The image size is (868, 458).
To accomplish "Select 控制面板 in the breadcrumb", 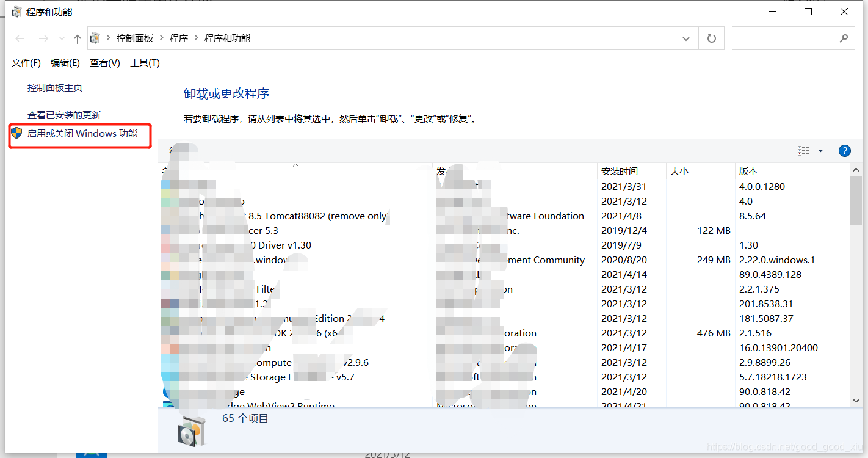I will pyautogui.click(x=135, y=38).
